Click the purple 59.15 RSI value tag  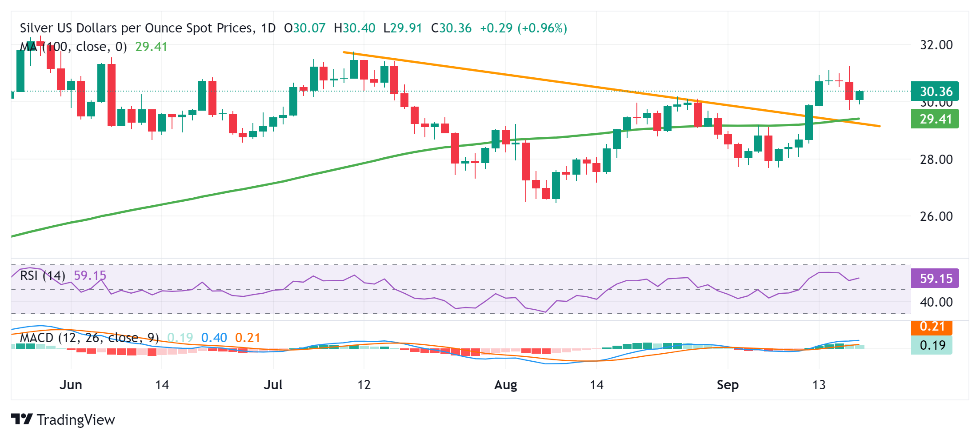coord(935,279)
